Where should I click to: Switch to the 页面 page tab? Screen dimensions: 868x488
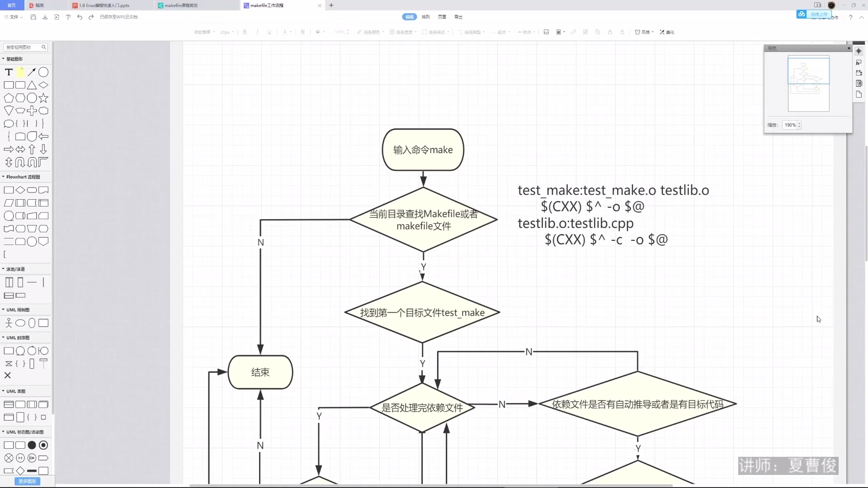click(x=442, y=17)
